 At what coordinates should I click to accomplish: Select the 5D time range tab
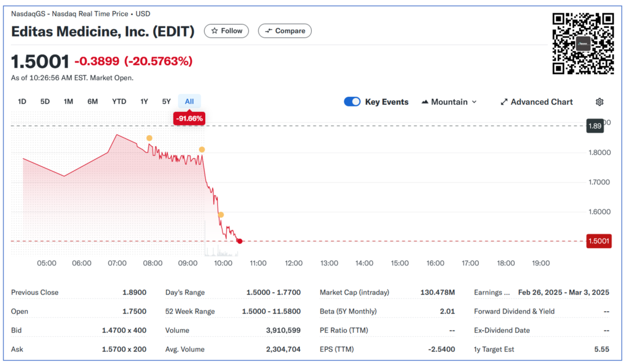(45, 102)
